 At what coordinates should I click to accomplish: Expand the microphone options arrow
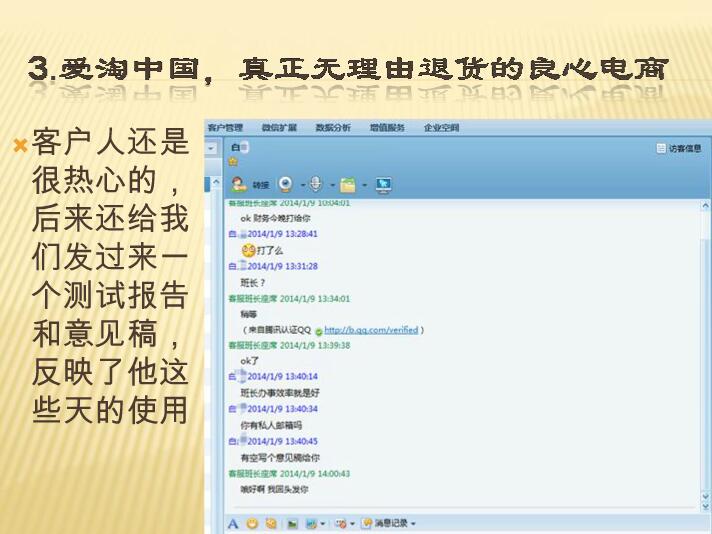(x=332, y=185)
